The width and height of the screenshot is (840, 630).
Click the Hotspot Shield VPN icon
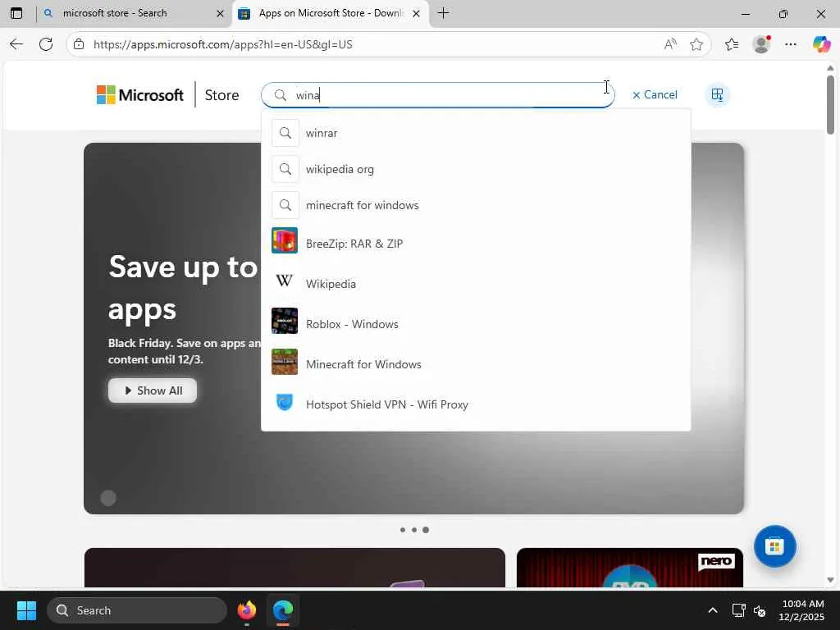coord(285,402)
